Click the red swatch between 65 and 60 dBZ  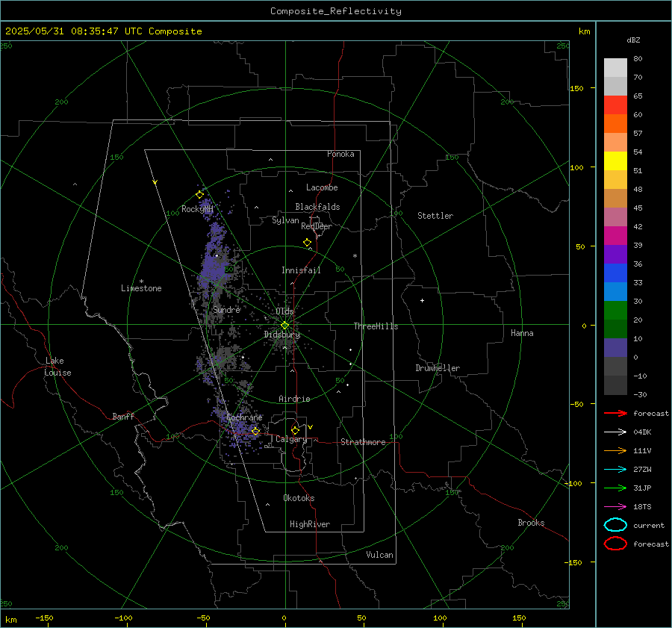coord(615,105)
